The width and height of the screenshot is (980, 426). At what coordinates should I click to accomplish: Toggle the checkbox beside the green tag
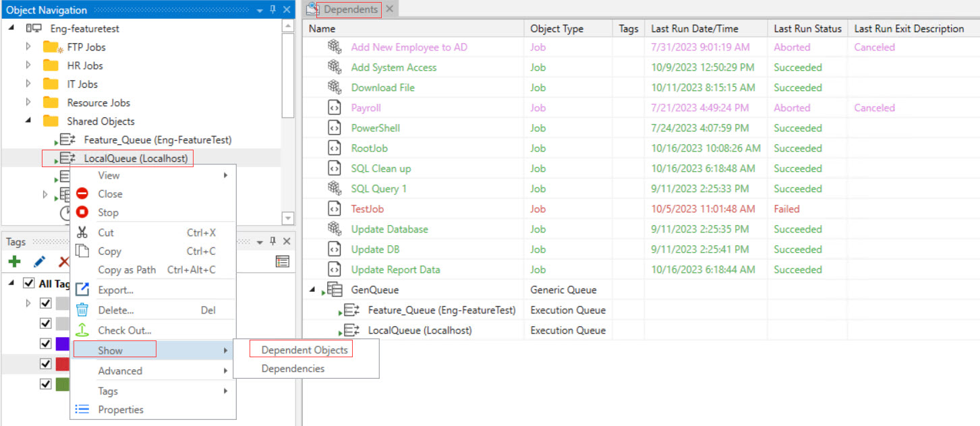tap(46, 384)
